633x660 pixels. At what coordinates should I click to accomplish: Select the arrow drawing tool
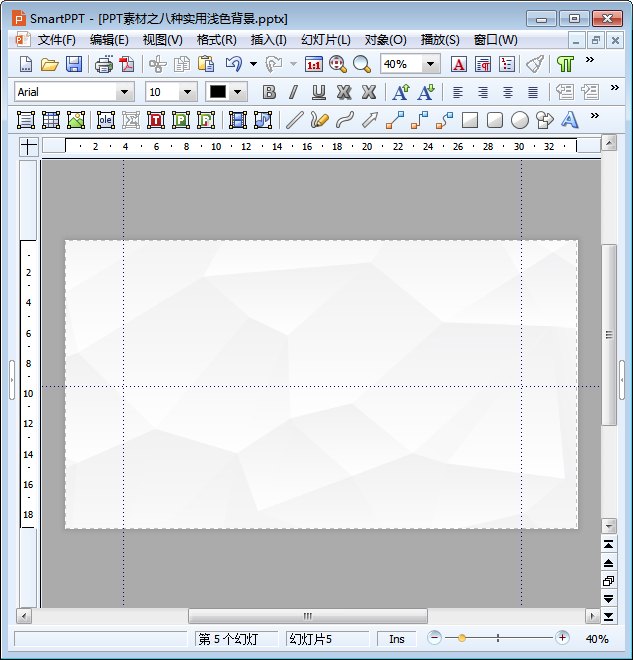point(370,120)
